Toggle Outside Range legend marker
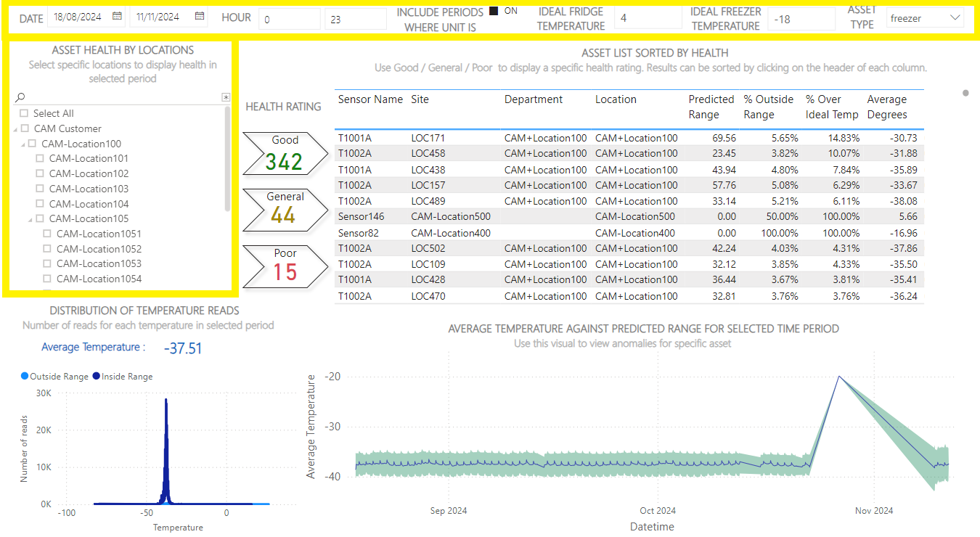980x537 pixels. (x=25, y=377)
